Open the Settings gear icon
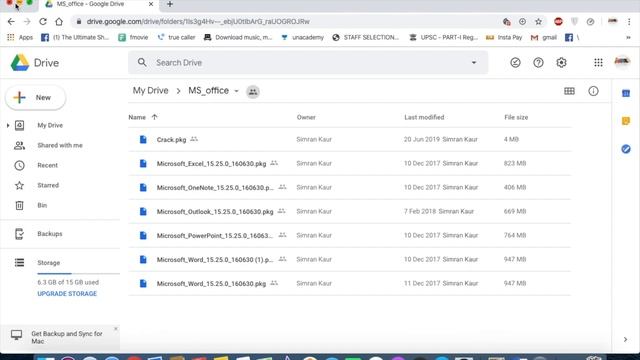 tap(561, 62)
